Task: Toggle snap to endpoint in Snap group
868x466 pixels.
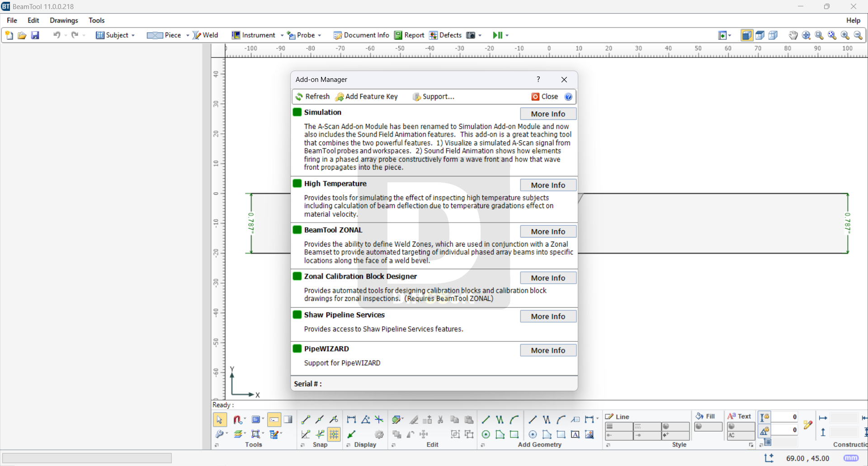Action: 306,420
